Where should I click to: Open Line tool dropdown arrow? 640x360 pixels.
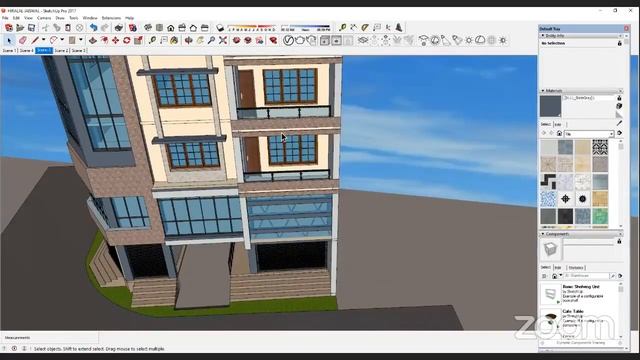[x=43, y=40]
